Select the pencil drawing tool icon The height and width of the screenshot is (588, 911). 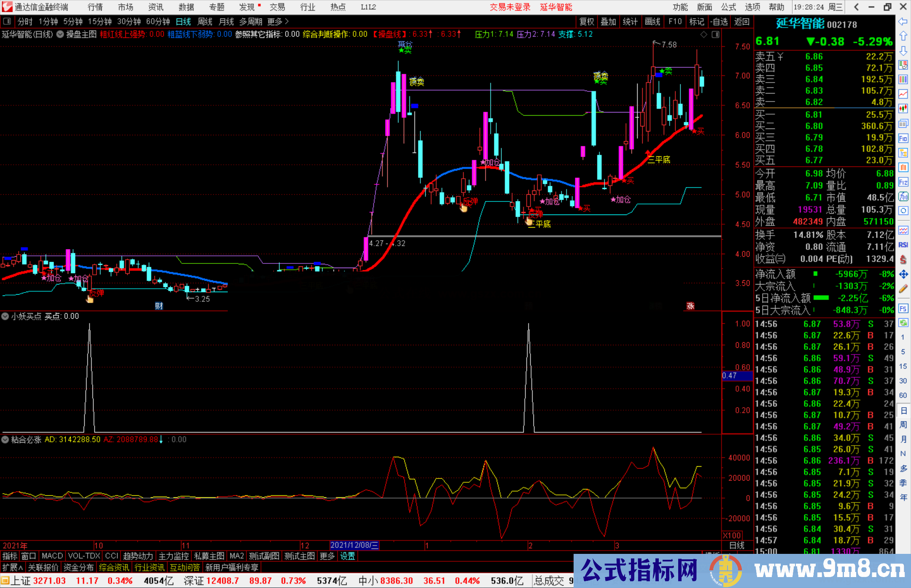coord(903,289)
